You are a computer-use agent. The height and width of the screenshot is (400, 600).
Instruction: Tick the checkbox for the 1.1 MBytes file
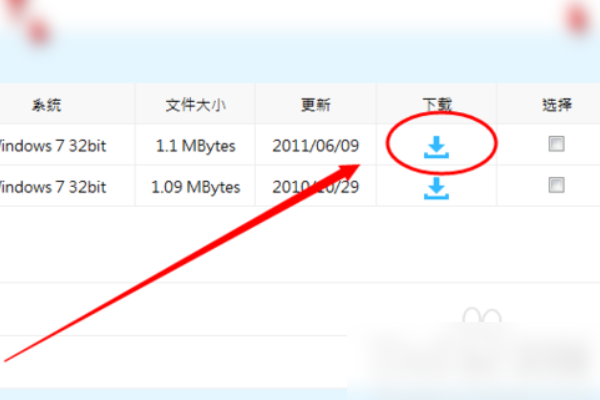click(x=556, y=145)
